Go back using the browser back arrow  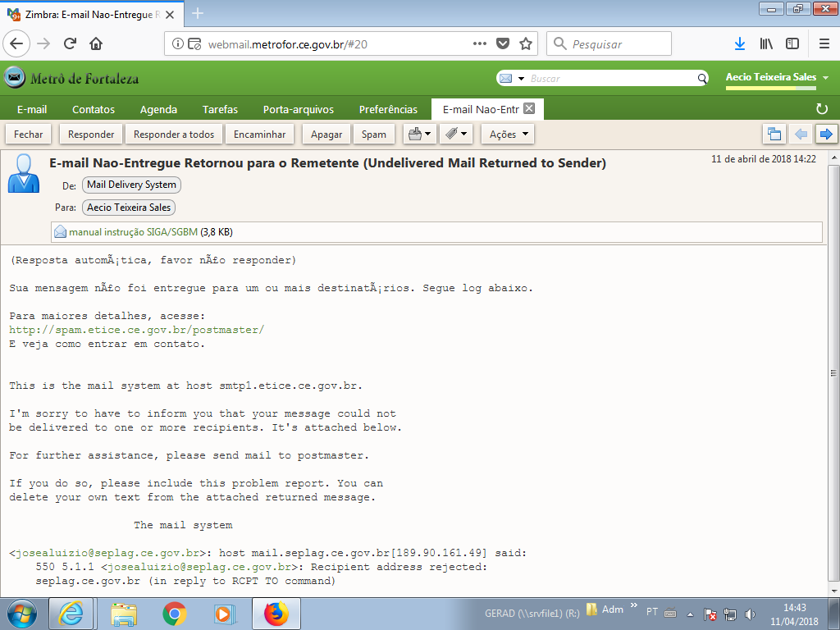click(16, 43)
